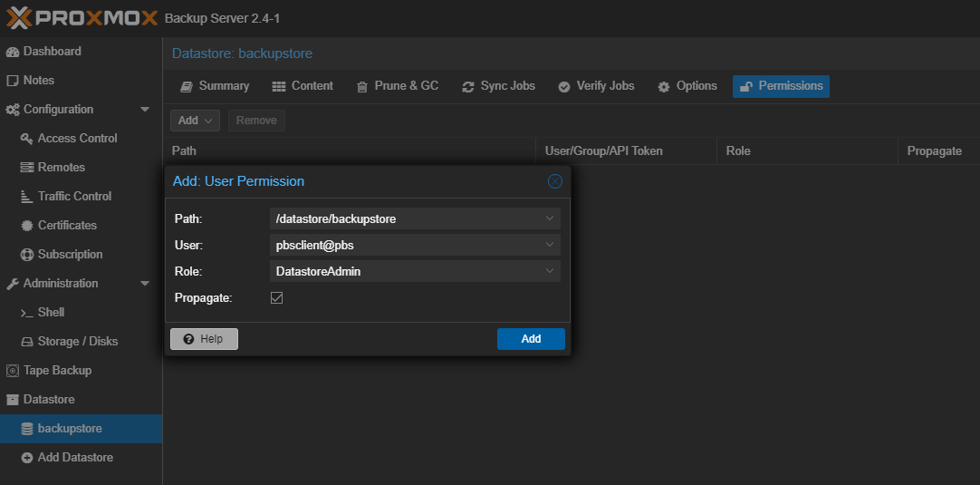The height and width of the screenshot is (485, 980).
Task: Open the Verify Jobs tab
Action: 595,86
